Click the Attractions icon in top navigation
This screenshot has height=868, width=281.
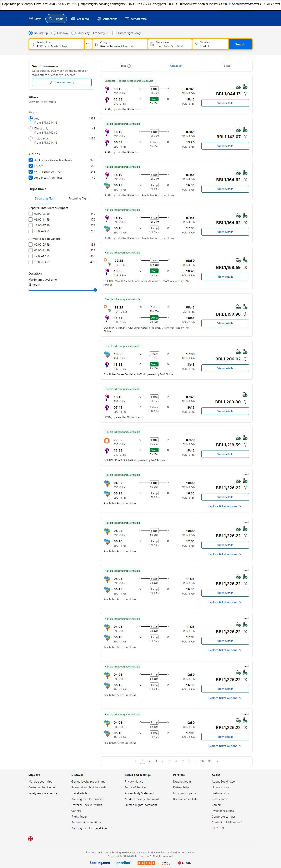point(99,19)
